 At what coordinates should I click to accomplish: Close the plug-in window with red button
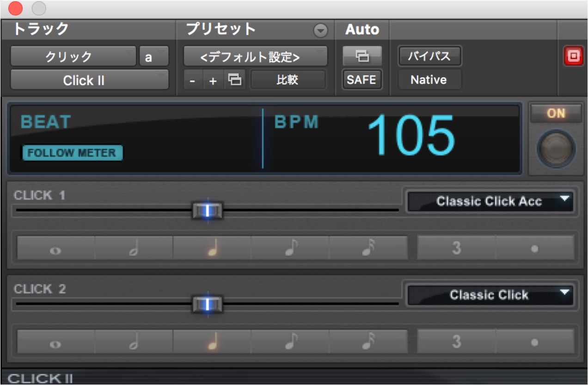[x=15, y=8]
